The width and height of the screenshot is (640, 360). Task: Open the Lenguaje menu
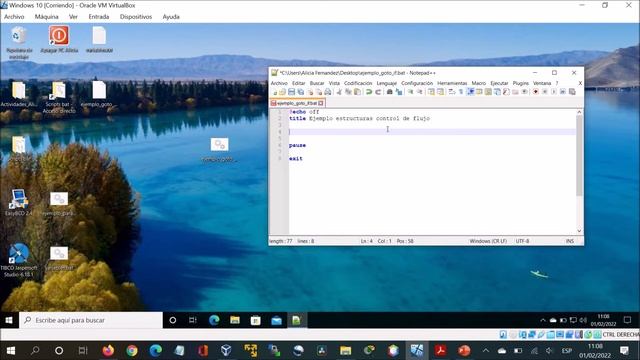point(387,83)
